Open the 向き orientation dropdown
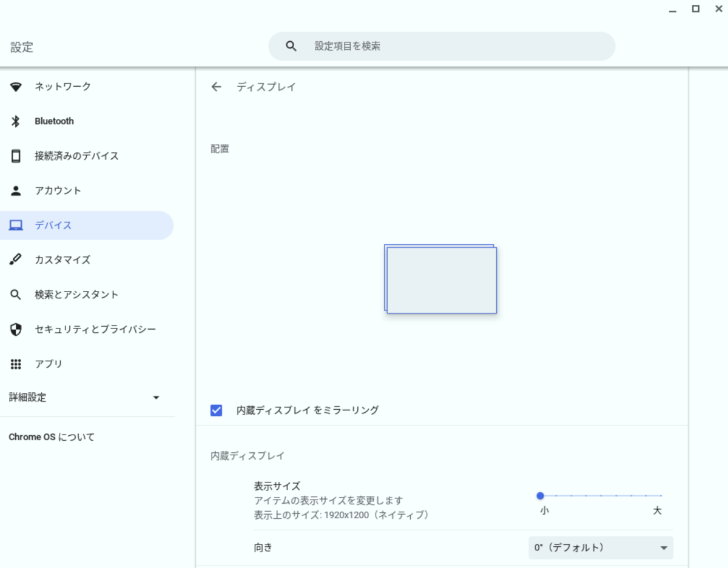 pos(600,547)
